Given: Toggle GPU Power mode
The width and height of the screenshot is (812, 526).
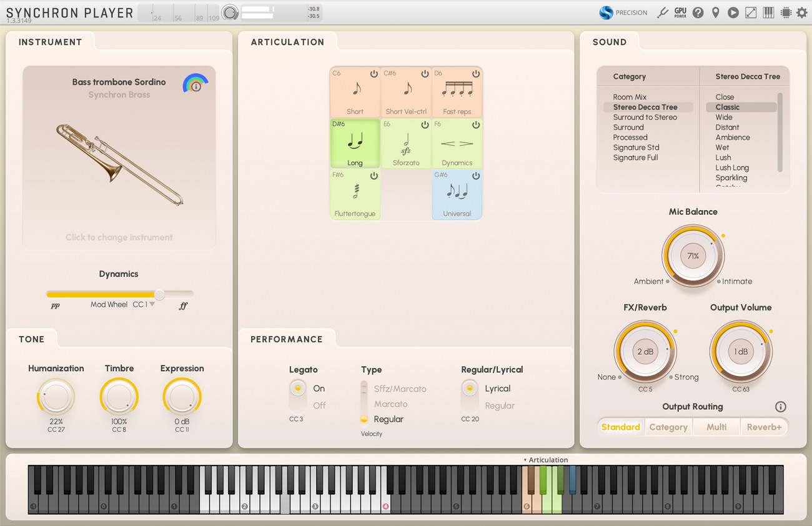Looking at the screenshot, I should pos(680,12).
